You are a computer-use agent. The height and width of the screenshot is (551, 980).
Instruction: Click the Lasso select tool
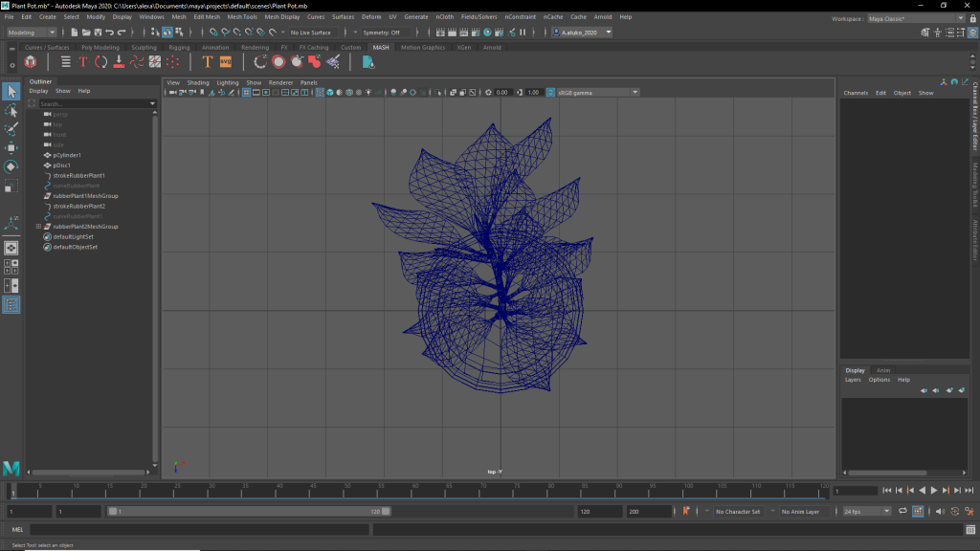pos(11,111)
